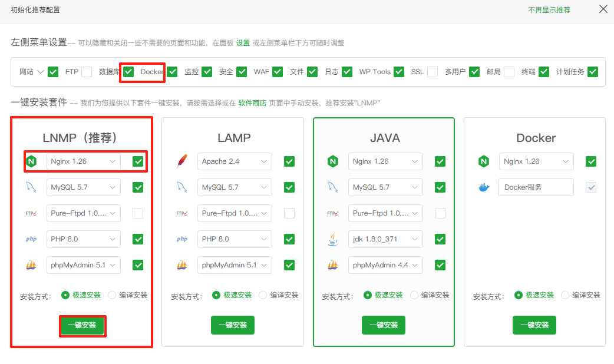
Task: Uncheck the 多用户 menu checkbox
Action: [474, 72]
